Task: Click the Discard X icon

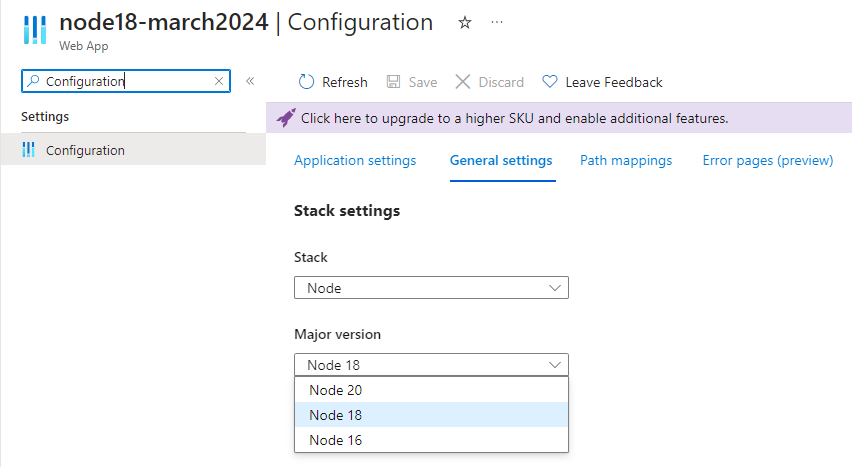Action: point(462,82)
